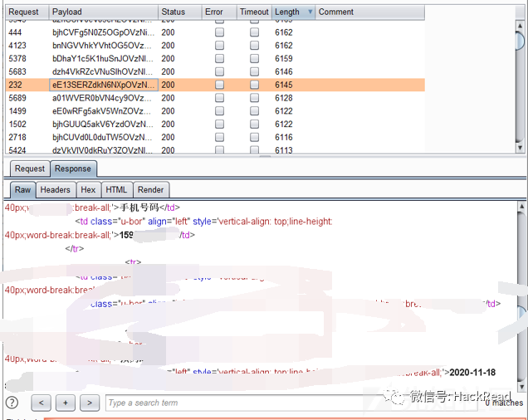This screenshot has width=528, height=420.
Task: Switch to the Request tab
Action: (x=30, y=168)
